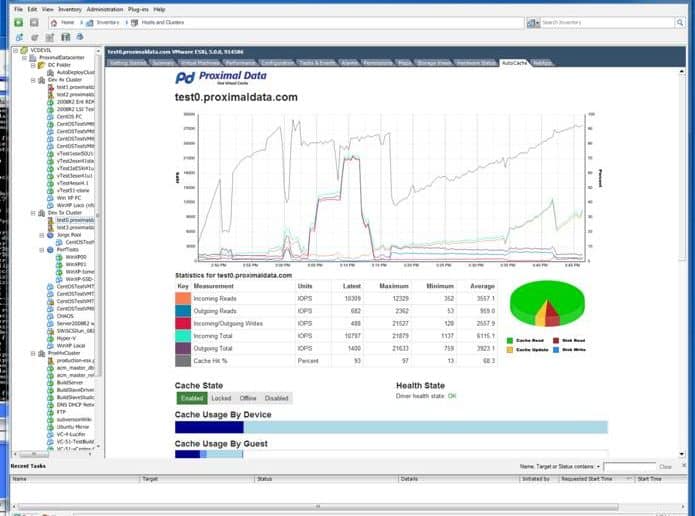Select the WinXP00 VM icon
The image size is (695, 516).
point(59,257)
